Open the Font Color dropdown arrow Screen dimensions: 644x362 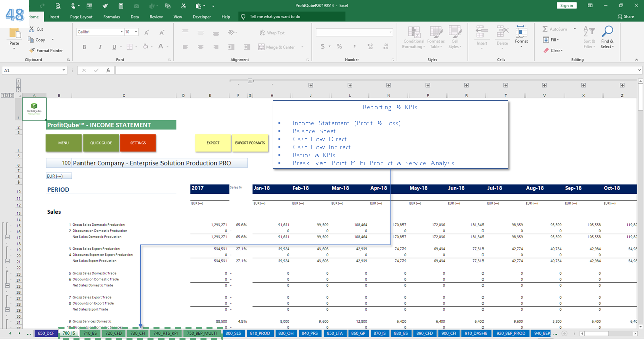click(167, 47)
